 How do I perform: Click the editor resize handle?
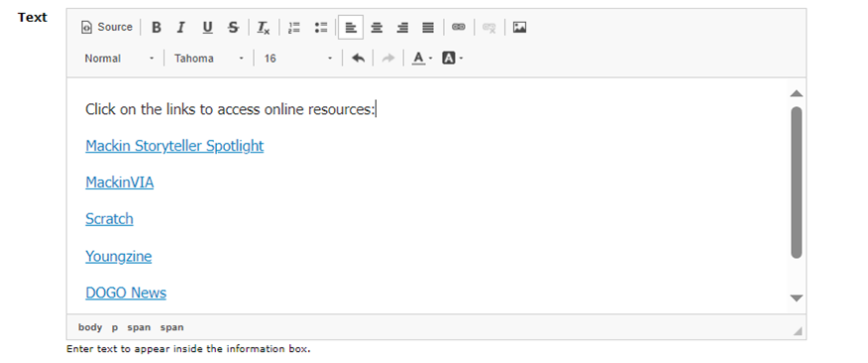[798, 331]
